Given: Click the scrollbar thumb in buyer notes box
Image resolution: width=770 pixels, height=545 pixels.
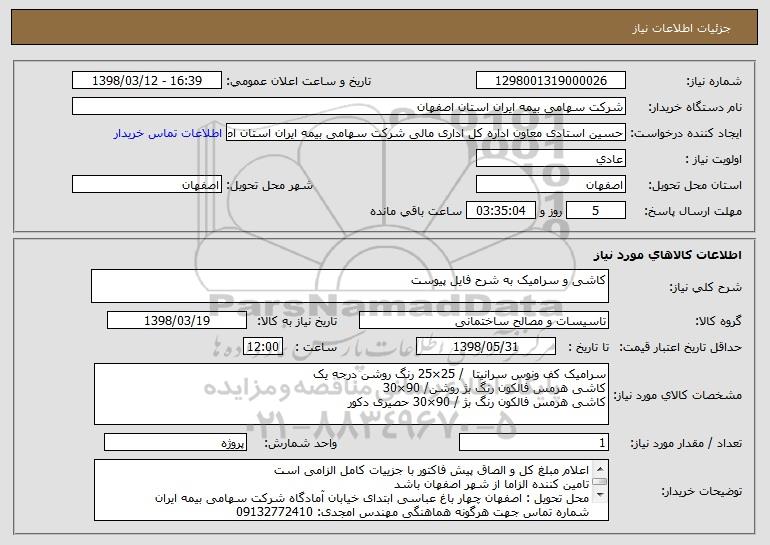Looking at the screenshot, I should tap(600, 482).
